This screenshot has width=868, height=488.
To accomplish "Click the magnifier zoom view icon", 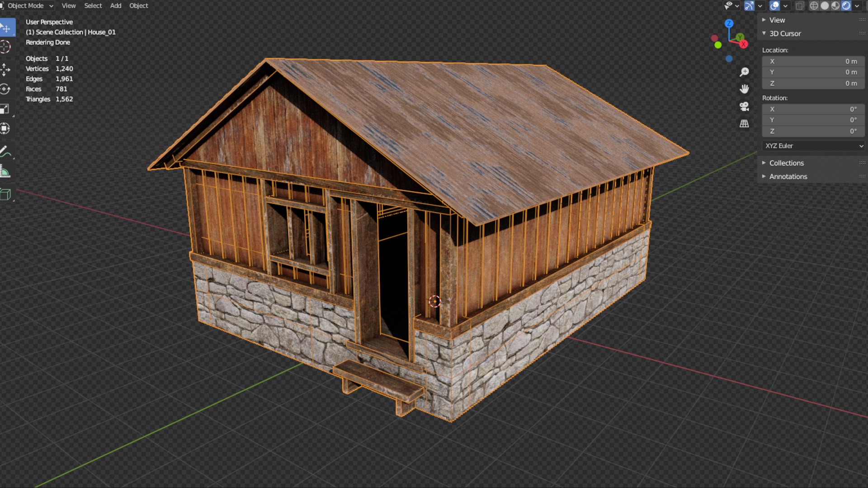I will point(744,72).
